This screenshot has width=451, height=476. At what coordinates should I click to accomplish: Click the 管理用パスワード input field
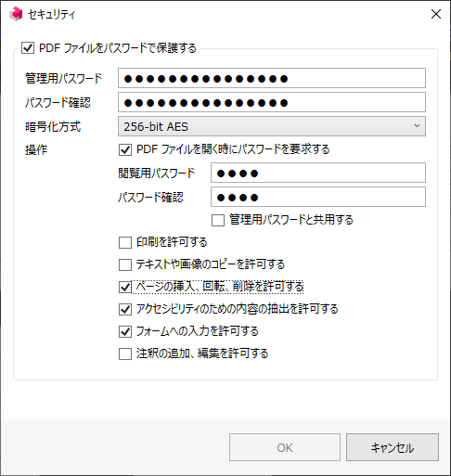coord(272,78)
